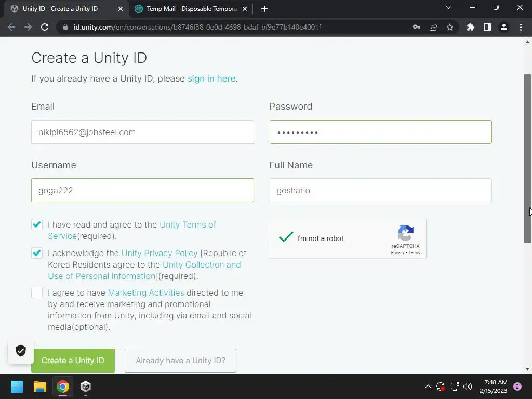Open Unity Collection and Use of Personal Information
Image resolution: width=532 pixels, height=399 pixels.
pos(144,270)
